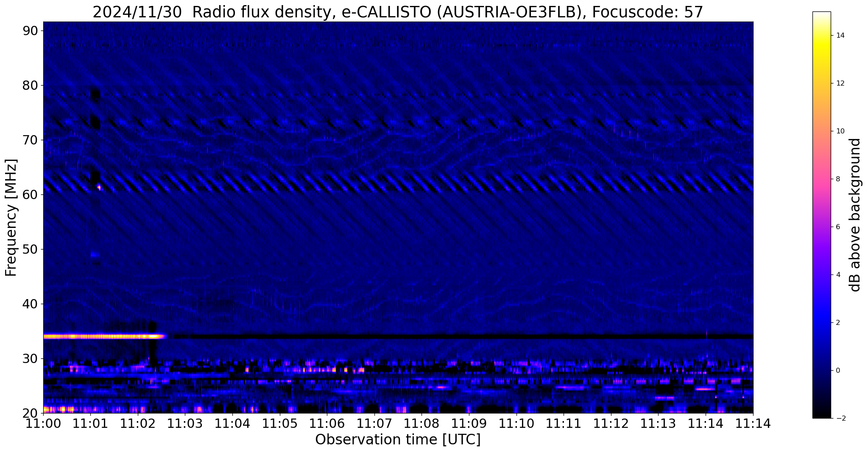Viewport: 868px width, 452px height.
Task: Click the 60 MHz frequency tick label
Action: pos(30,194)
